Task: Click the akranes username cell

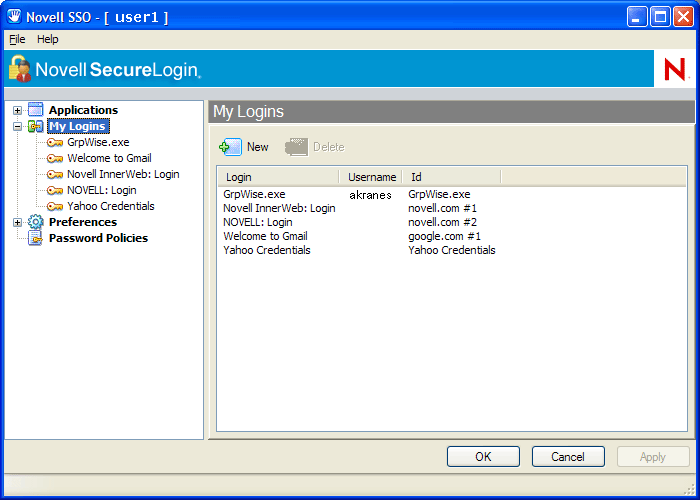Action: (370, 195)
